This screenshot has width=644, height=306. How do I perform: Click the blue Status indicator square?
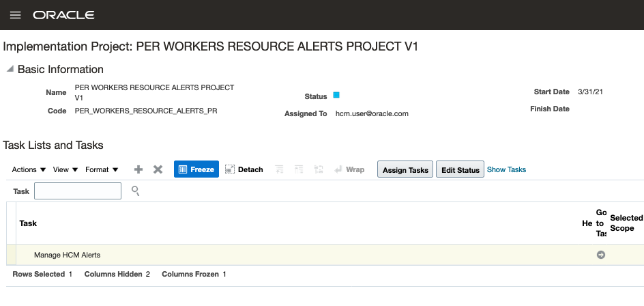(x=336, y=95)
